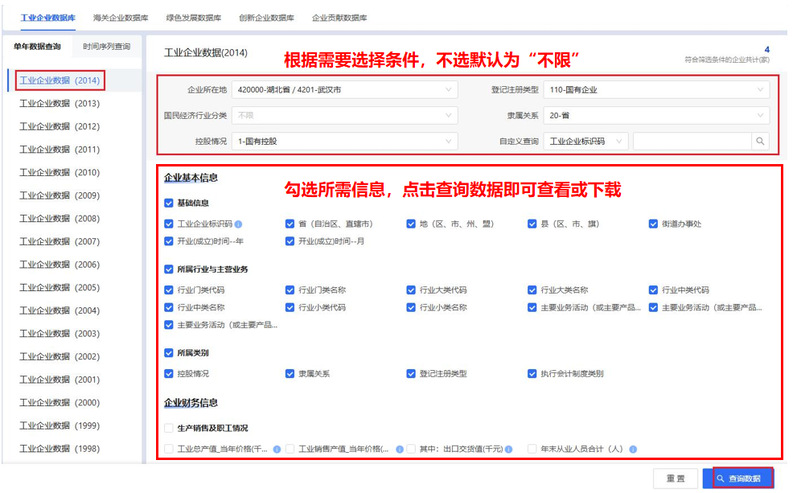
Task: Click the 查询数据 button
Action: click(x=744, y=479)
